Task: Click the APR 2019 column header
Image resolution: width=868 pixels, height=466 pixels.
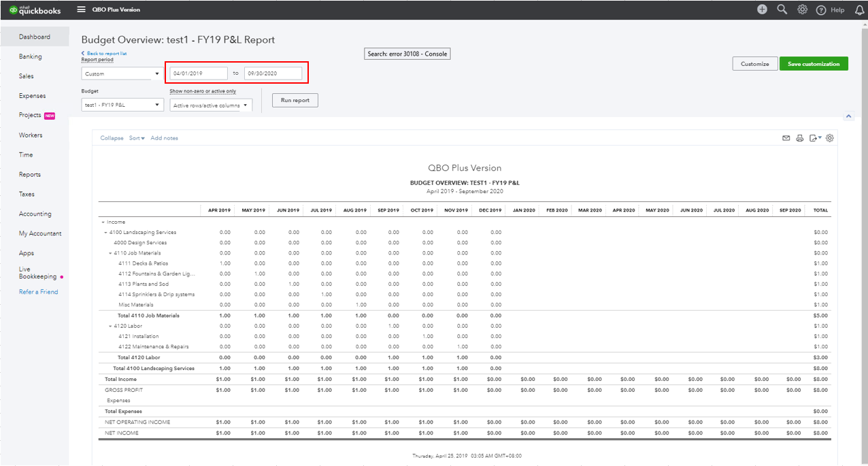Action: click(x=220, y=210)
